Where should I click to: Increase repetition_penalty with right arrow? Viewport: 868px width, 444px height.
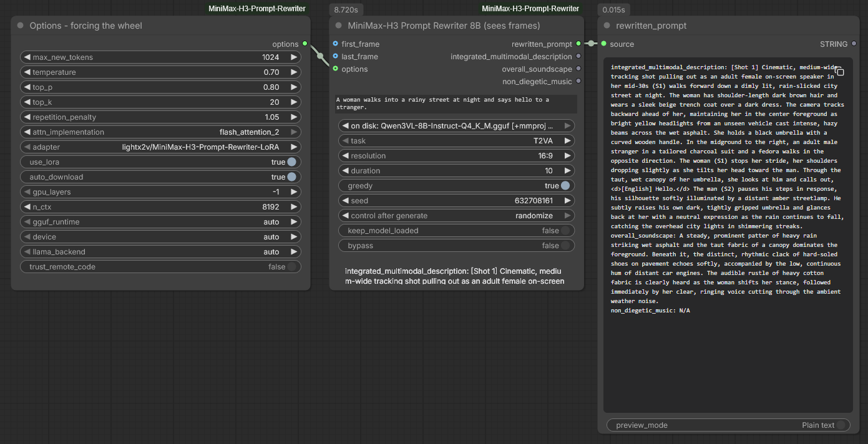click(293, 117)
